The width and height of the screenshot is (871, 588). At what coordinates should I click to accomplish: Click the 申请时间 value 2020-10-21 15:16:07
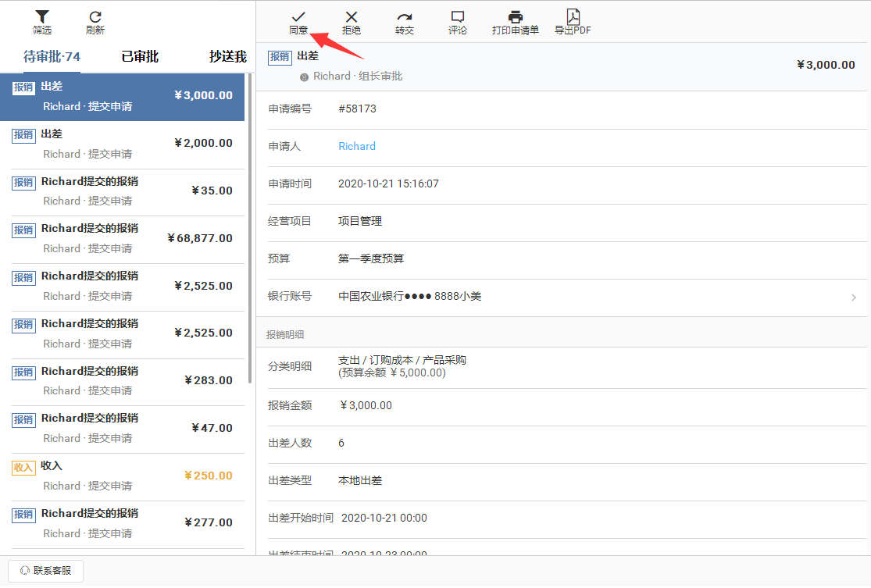click(388, 184)
